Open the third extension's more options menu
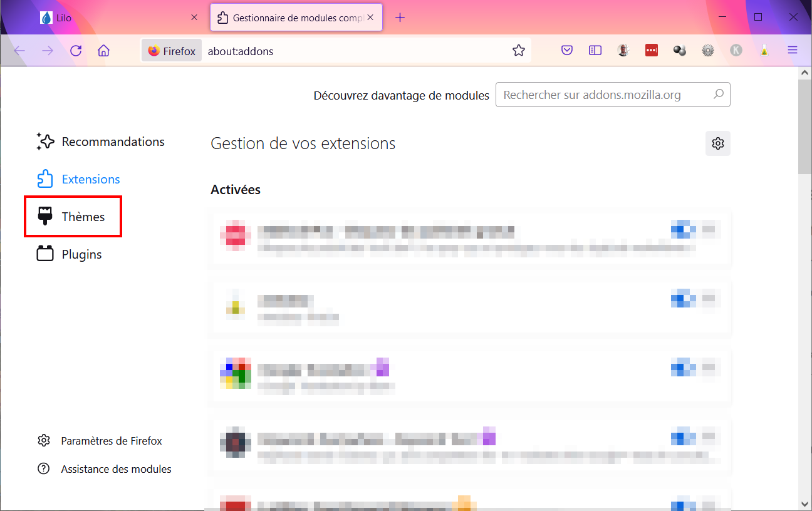The height and width of the screenshot is (511, 812). coord(709,368)
